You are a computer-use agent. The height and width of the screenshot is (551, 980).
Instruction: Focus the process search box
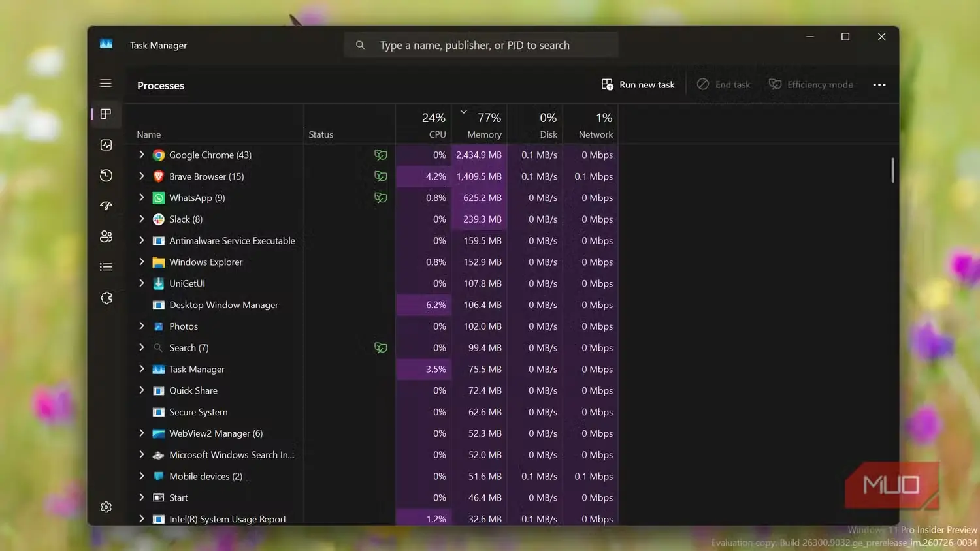coord(481,45)
